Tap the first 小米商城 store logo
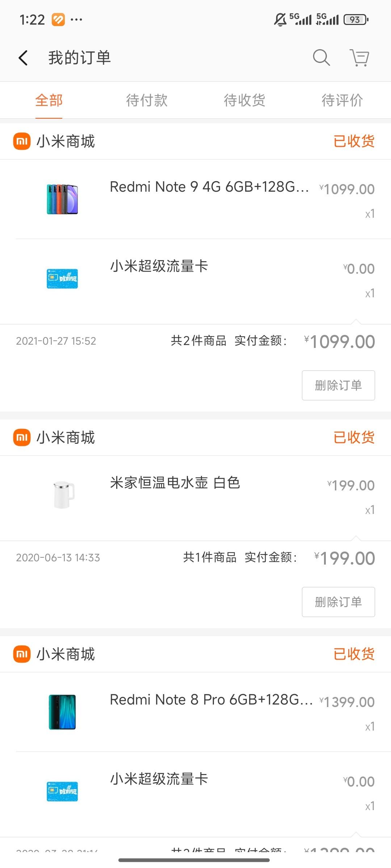 pos(22,141)
